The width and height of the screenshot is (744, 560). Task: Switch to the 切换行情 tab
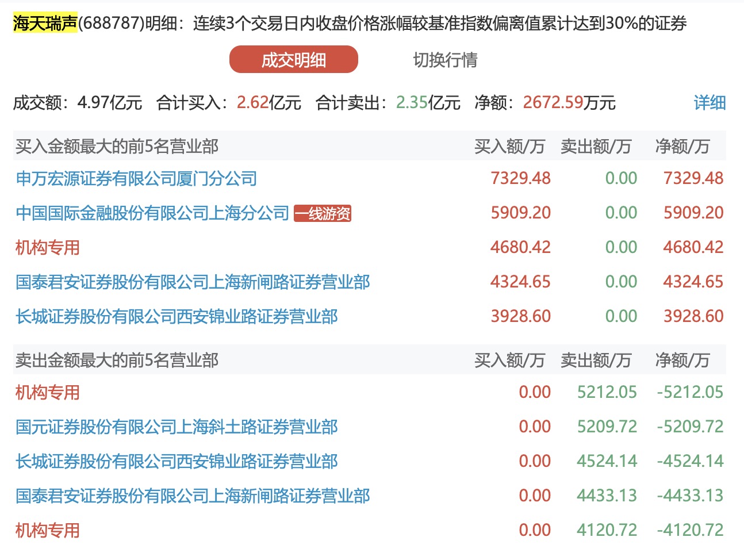[x=445, y=60]
